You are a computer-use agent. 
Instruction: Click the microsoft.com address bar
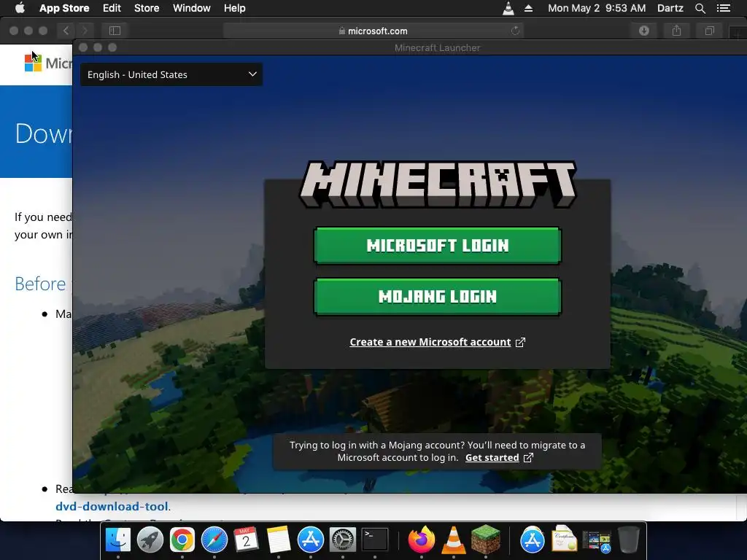373,31
